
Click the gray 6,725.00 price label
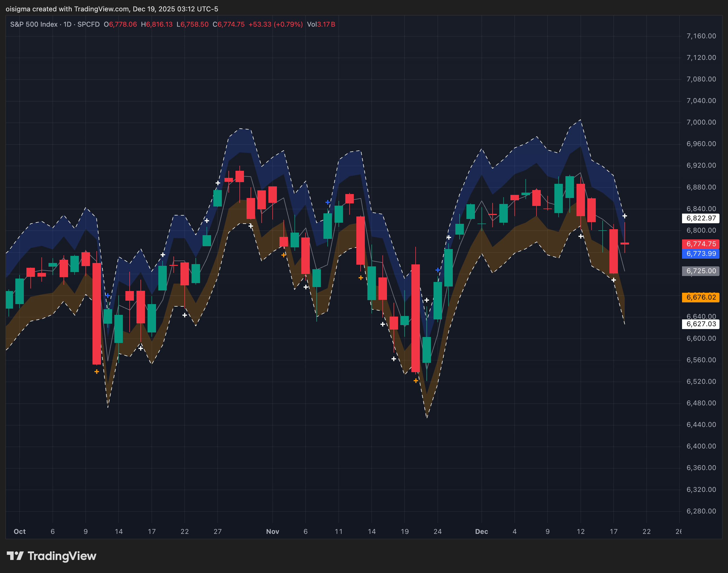701,271
